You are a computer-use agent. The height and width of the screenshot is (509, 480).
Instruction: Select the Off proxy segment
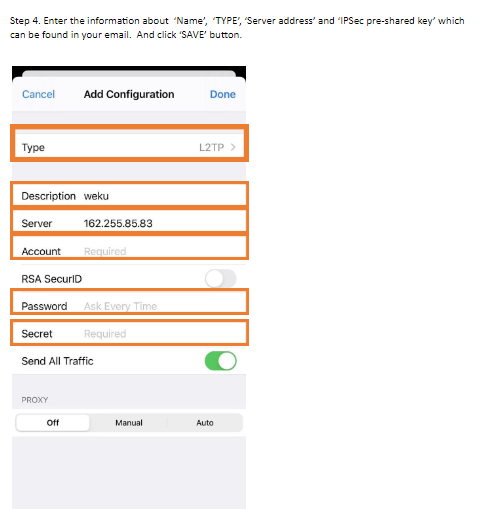[53, 423]
